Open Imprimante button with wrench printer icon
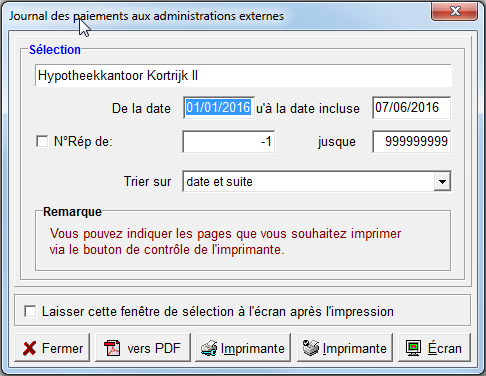The image size is (486, 376). pyautogui.click(x=243, y=348)
